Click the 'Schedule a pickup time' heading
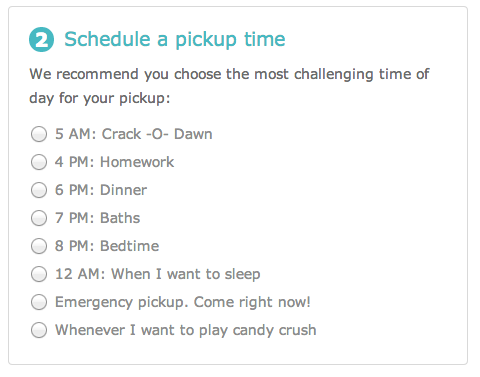480x377 pixels. [175, 39]
